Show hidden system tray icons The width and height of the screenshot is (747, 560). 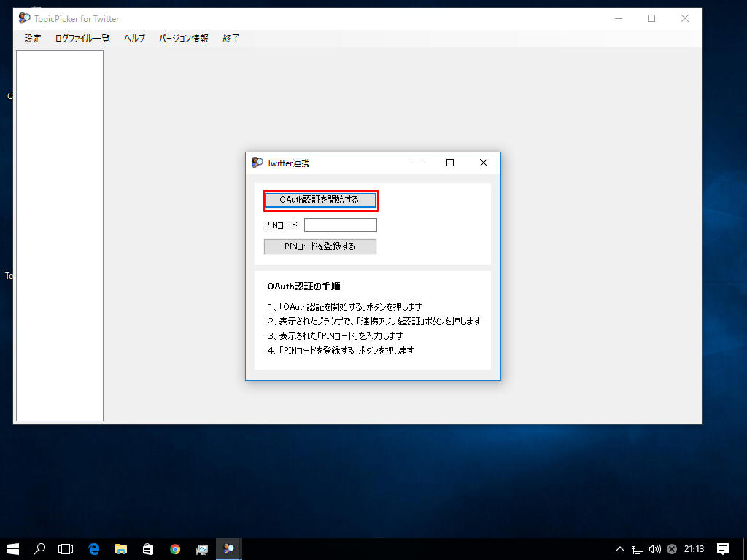pyautogui.click(x=620, y=549)
